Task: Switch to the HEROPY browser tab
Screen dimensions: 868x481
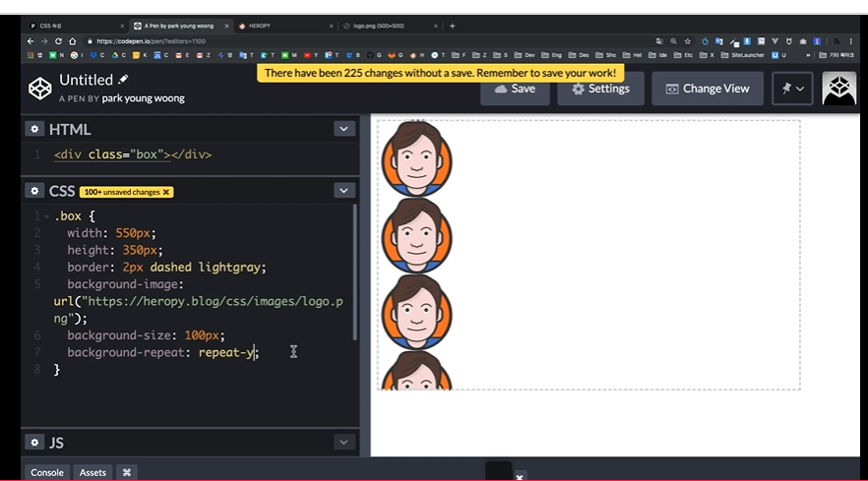Action: coord(283,26)
